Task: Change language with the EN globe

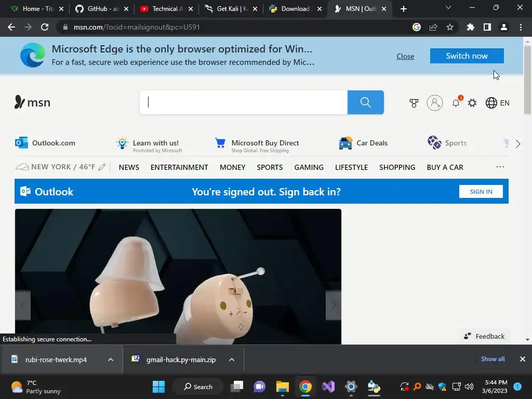Action: [x=497, y=103]
